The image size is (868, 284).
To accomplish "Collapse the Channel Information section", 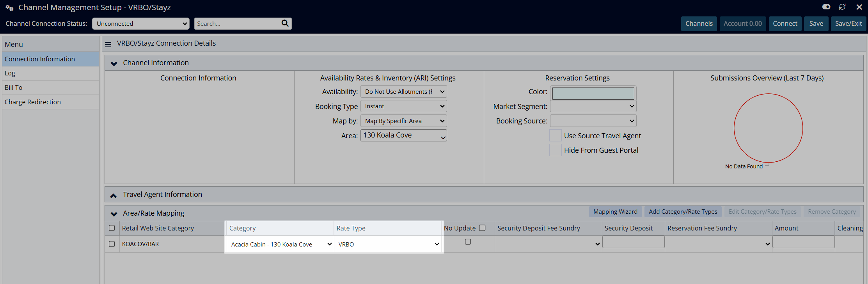I will point(114,63).
